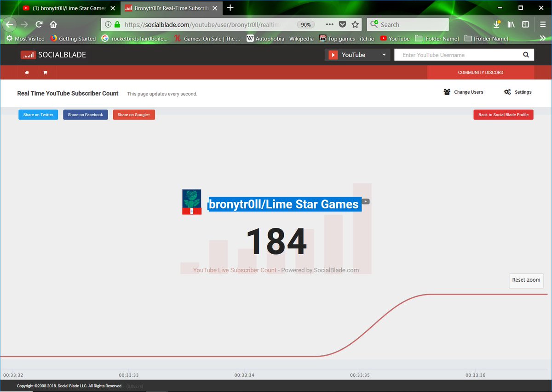Click the 184 subscriber count
This screenshot has height=392, width=552.
pos(276,241)
